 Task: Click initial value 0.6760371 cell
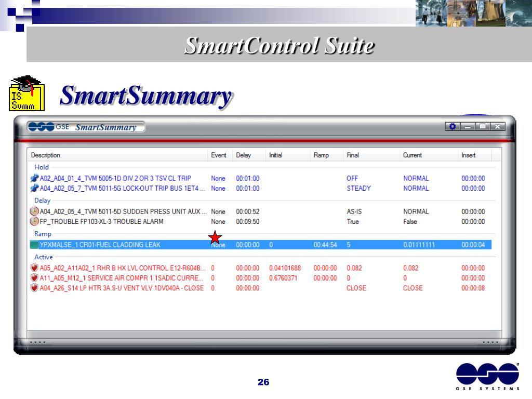(x=283, y=278)
